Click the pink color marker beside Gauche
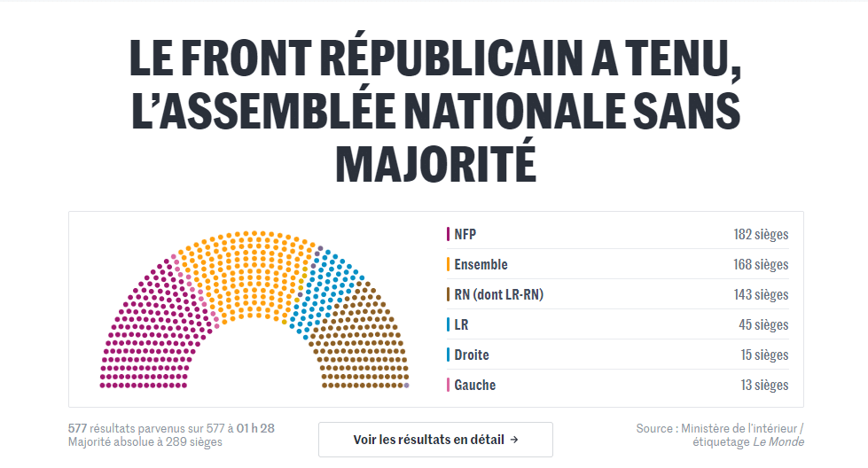This screenshot has height=468, width=868. [x=448, y=385]
